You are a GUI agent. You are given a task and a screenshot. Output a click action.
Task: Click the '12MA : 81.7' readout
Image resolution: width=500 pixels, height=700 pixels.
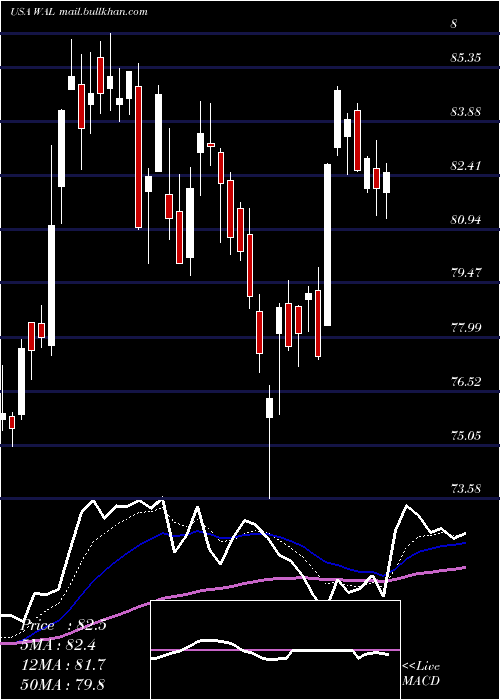(x=63, y=664)
